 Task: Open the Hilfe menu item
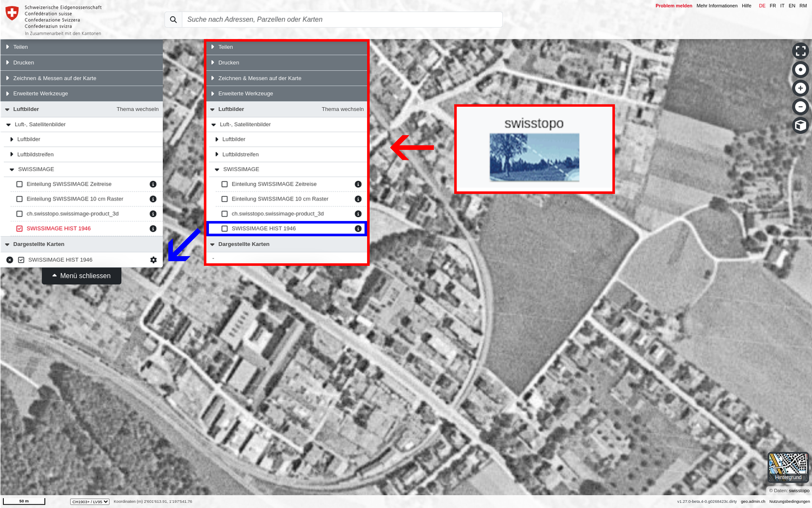[746, 6]
